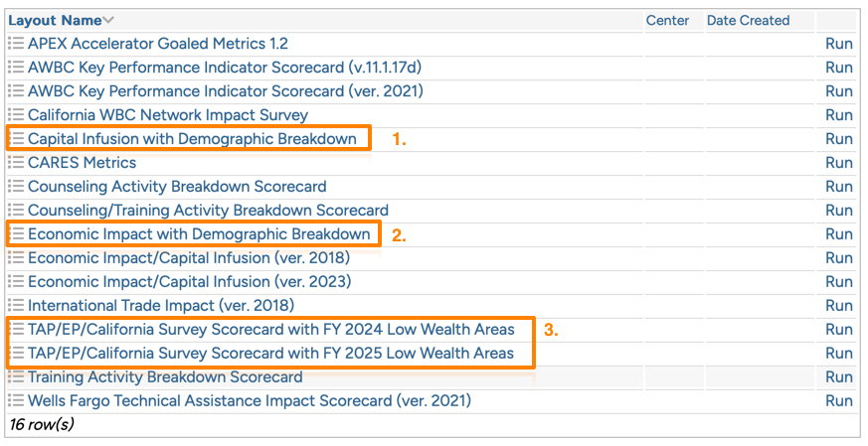The width and height of the screenshot is (868, 446).
Task: Open Counseling/Training Activity Breakdown Scorecard layout
Action: click(208, 211)
